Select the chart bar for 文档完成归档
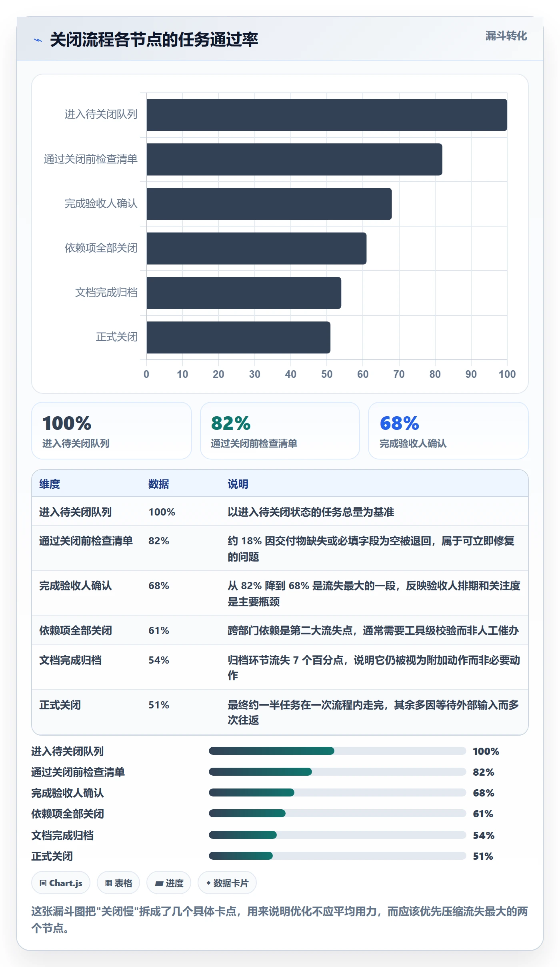The image size is (560, 967). tap(244, 293)
